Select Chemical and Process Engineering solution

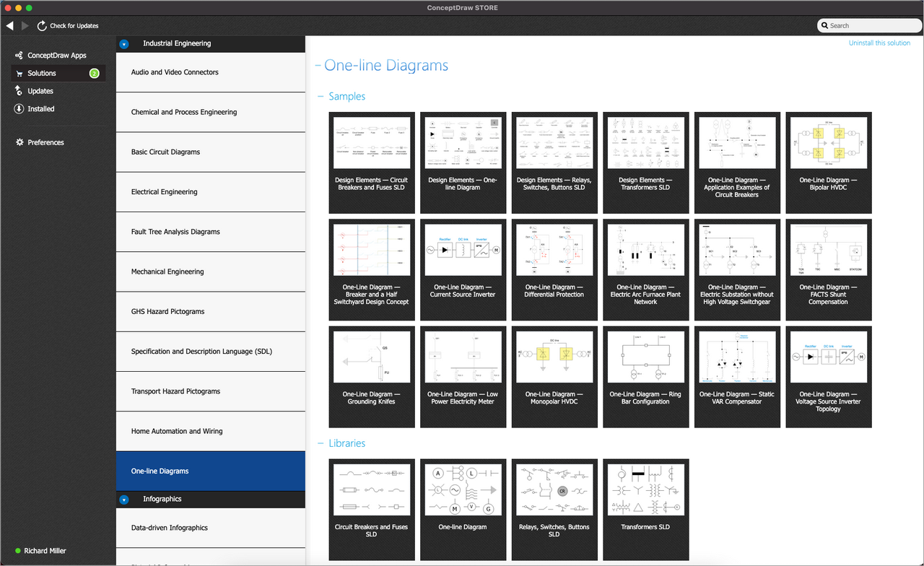click(x=211, y=112)
